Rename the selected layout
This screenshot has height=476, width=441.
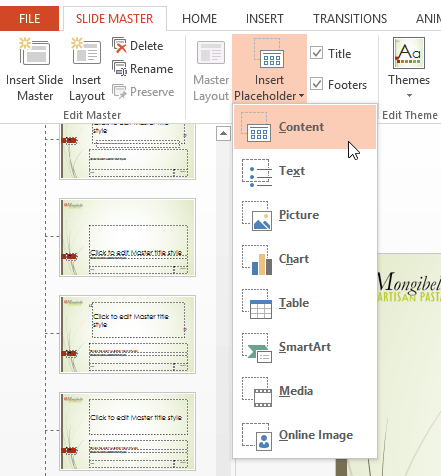pyautogui.click(x=143, y=69)
